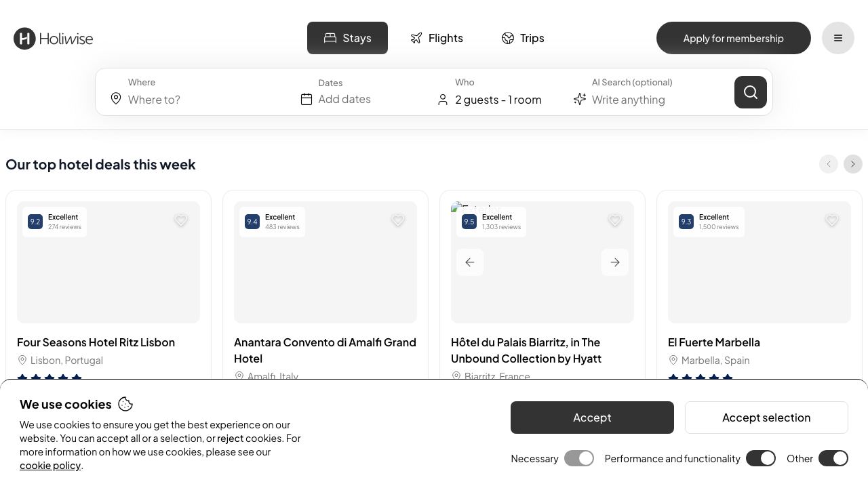Click the 483 reviews text
The height and width of the screenshot is (488, 868).
(282, 227)
